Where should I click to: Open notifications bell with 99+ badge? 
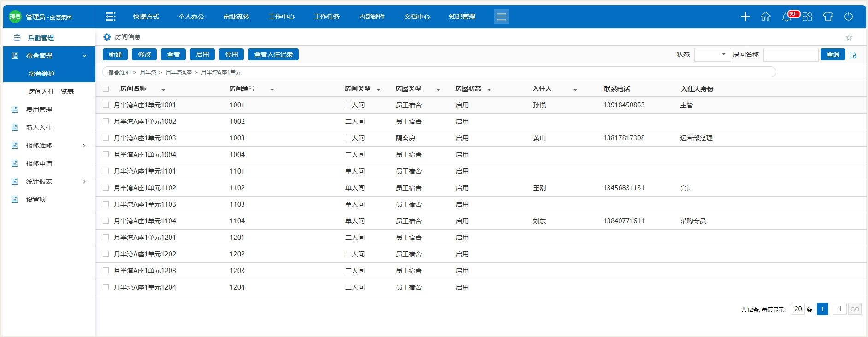coord(787,17)
